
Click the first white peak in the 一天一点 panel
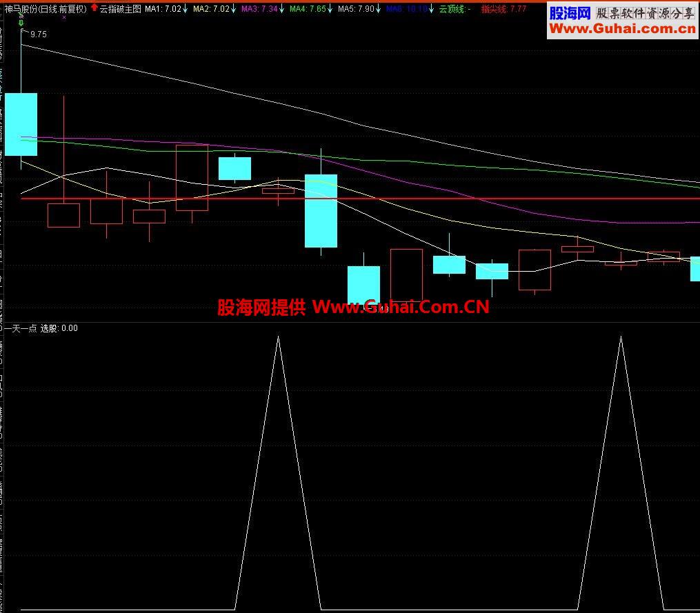point(278,473)
